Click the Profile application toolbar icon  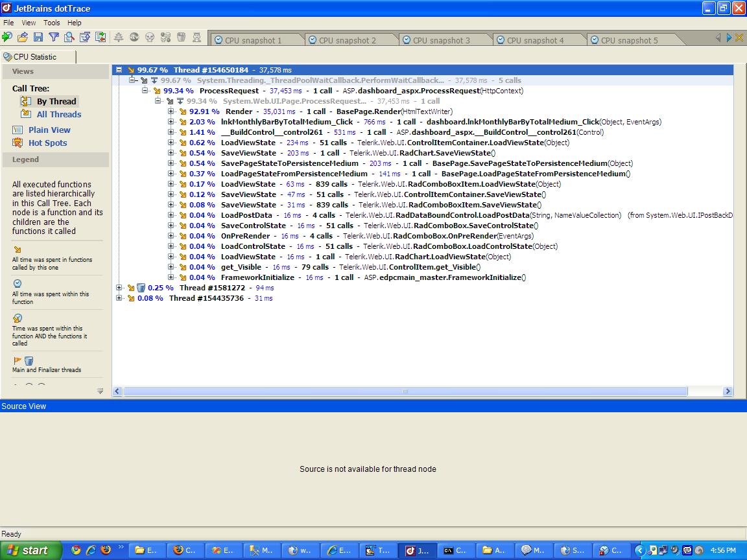click(x=6, y=37)
